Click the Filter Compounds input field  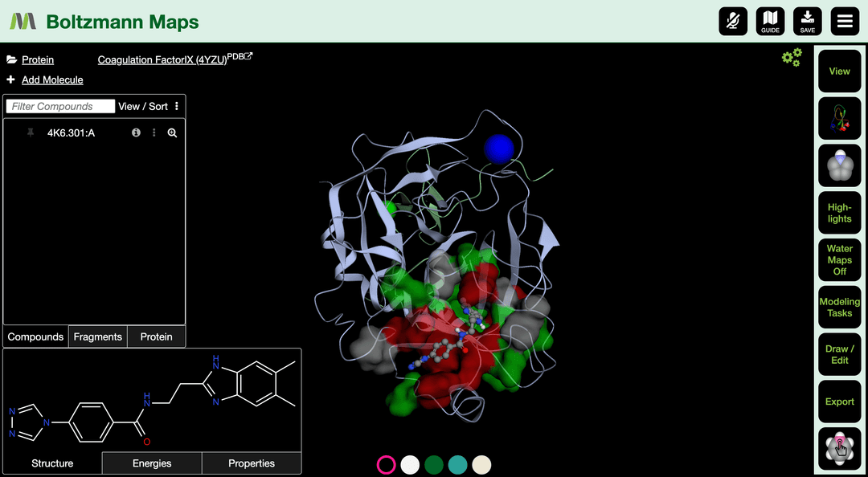pyautogui.click(x=61, y=106)
